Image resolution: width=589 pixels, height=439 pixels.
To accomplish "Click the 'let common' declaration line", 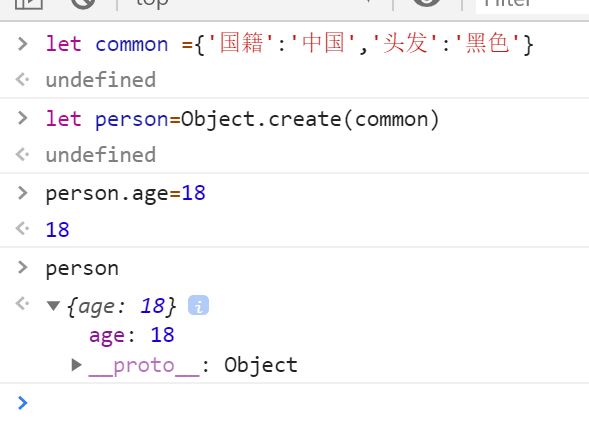I will click(x=289, y=44).
